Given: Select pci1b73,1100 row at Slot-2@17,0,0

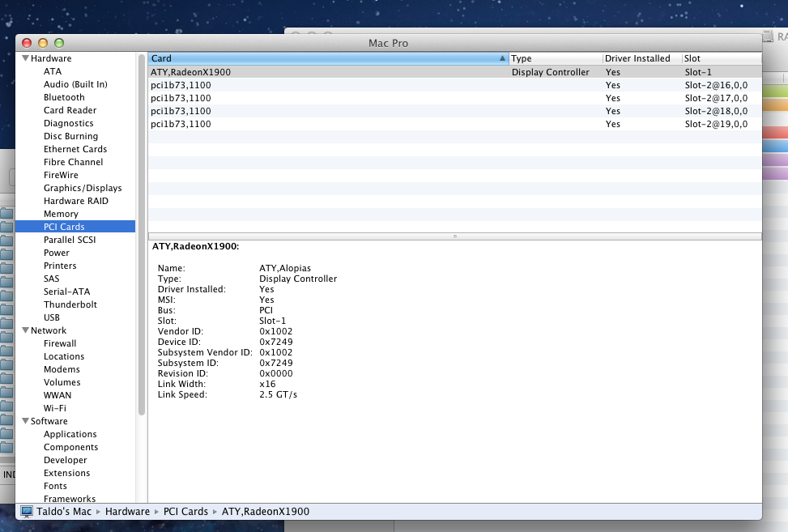Looking at the screenshot, I should click(455, 98).
